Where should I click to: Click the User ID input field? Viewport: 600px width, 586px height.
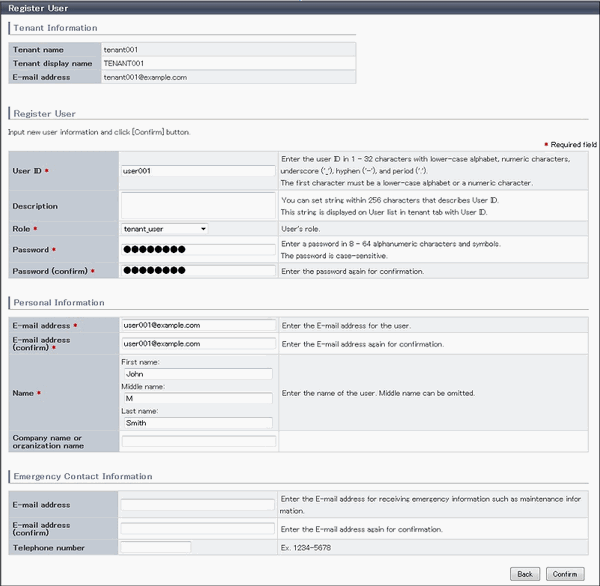coord(198,171)
